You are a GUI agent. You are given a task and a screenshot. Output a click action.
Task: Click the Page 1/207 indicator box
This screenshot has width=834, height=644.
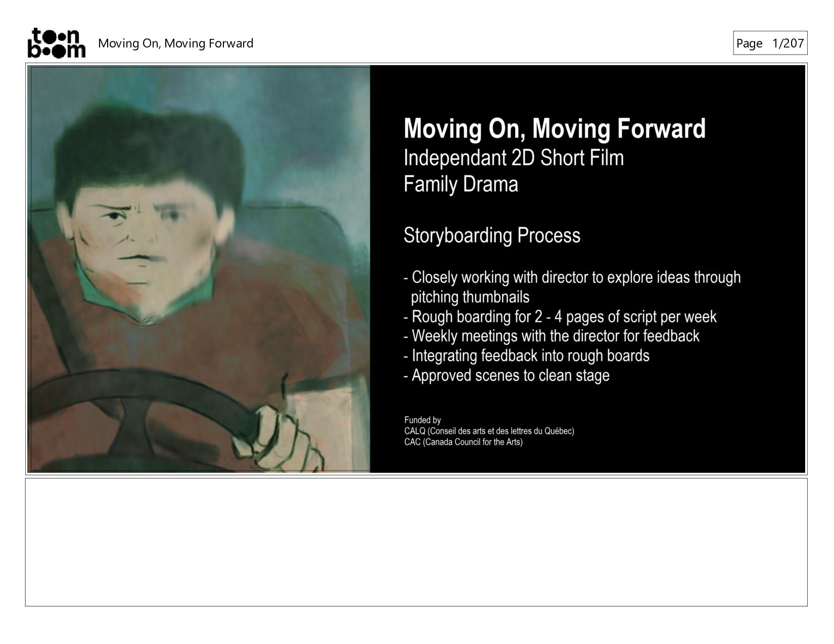[x=770, y=43]
